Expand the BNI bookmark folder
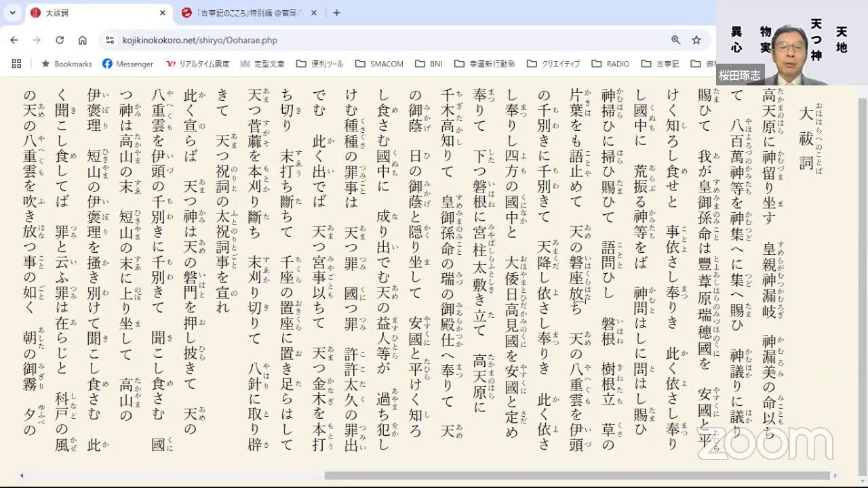The width and height of the screenshot is (868, 488). 427,64
